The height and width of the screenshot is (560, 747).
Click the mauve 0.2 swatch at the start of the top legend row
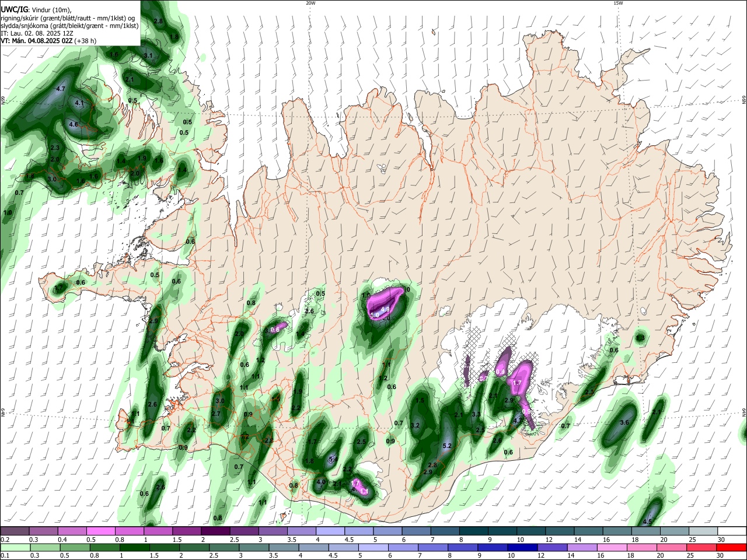(15, 531)
